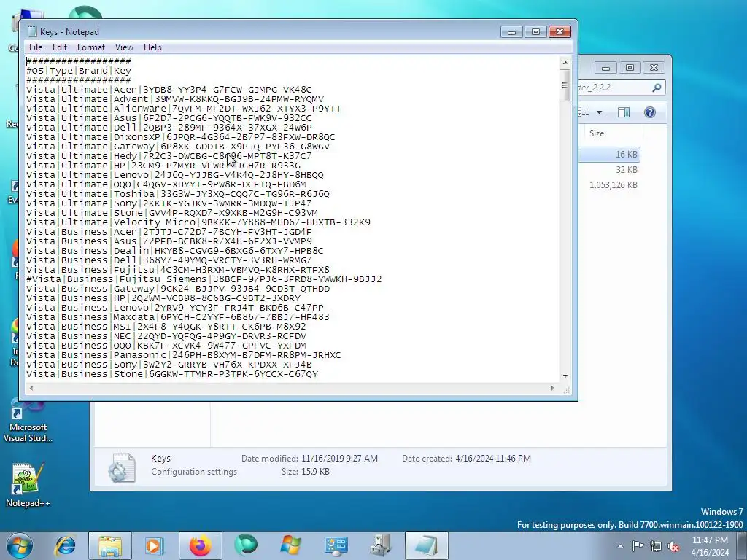Switch to Notepad on the taskbar
Viewport: 747px width, 560px height.
pos(426,545)
